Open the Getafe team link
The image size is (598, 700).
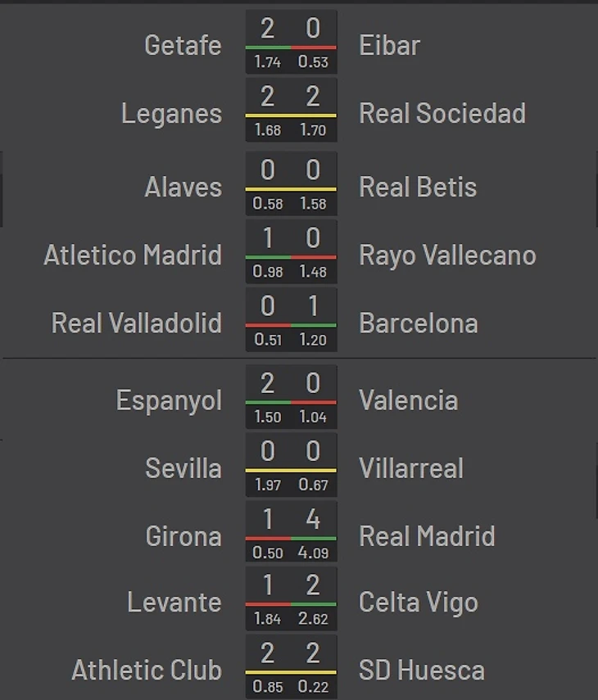[183, 45]
